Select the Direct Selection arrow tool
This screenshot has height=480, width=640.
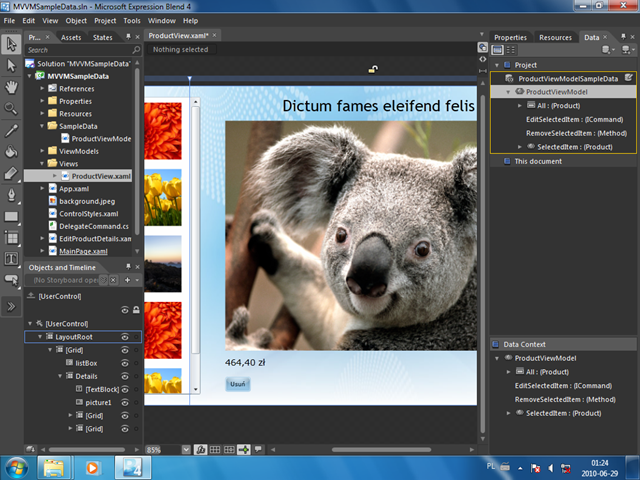[11, 65]
